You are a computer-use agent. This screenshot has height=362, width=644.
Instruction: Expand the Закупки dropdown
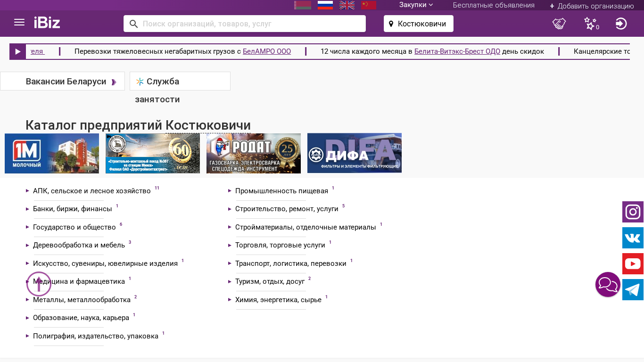(416, 5)
